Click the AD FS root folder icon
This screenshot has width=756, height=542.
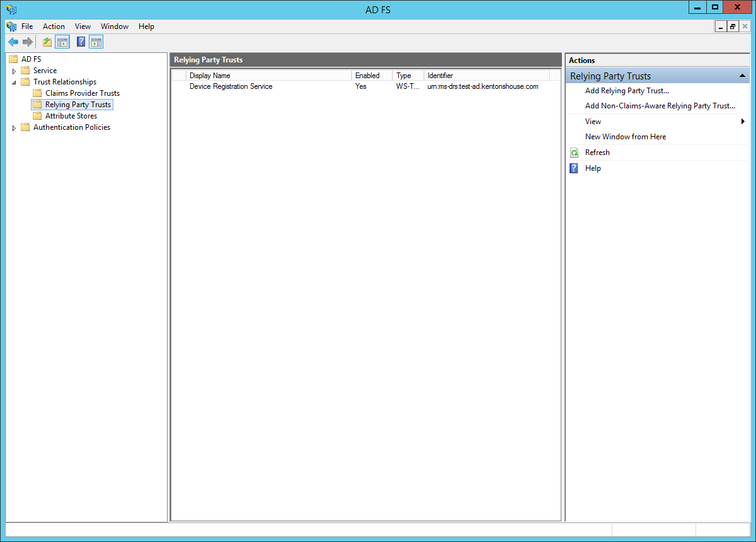coord(13,59)
